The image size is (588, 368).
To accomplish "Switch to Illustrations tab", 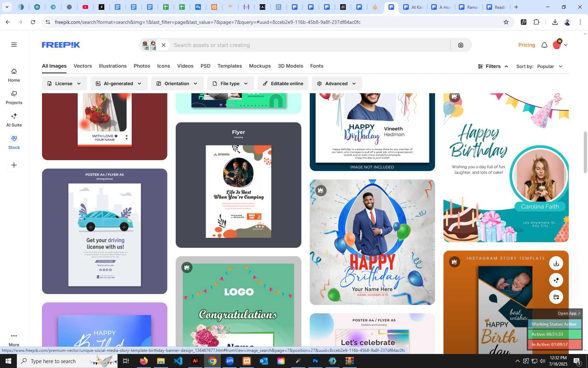I will click(x=113, y=66).
